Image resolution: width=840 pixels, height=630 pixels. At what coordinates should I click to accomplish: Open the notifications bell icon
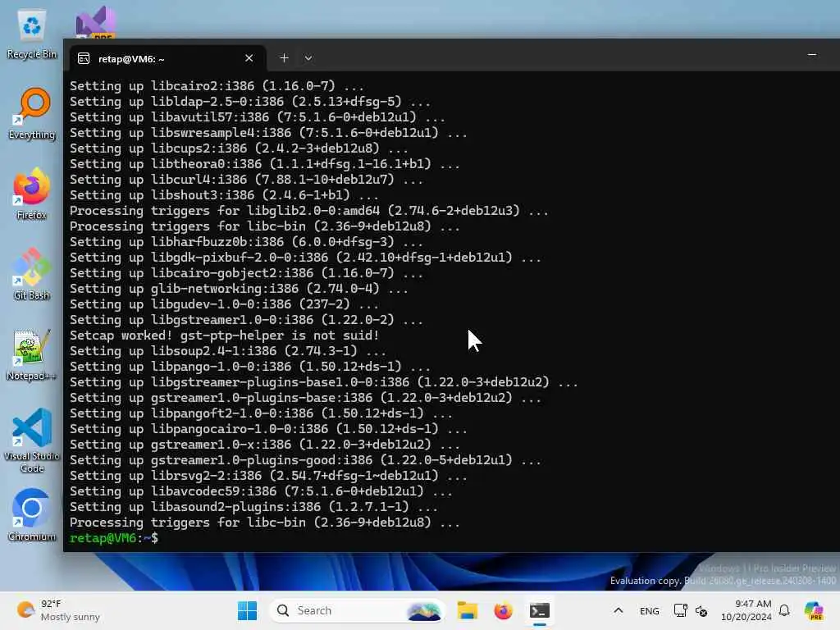pos(784,610)
